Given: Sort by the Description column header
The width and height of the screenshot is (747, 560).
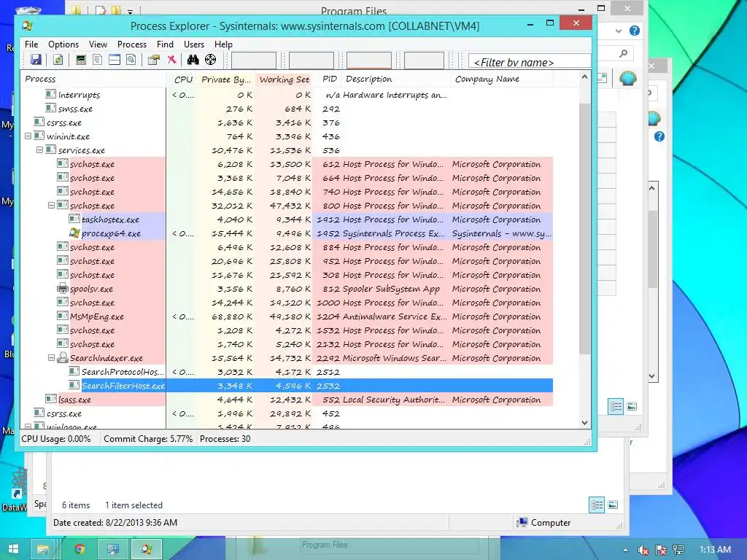Looking at the screenshot, I should click(x=396, y=79).
